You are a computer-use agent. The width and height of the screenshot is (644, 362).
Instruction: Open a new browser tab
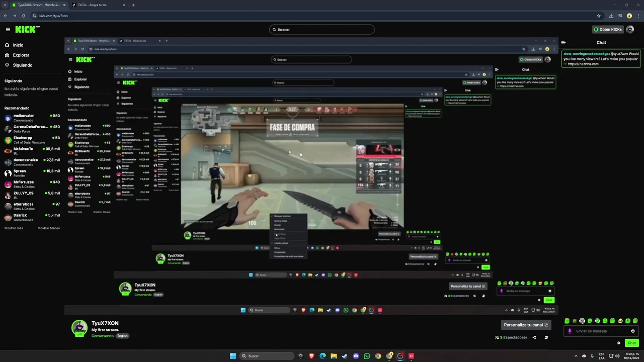133,5
